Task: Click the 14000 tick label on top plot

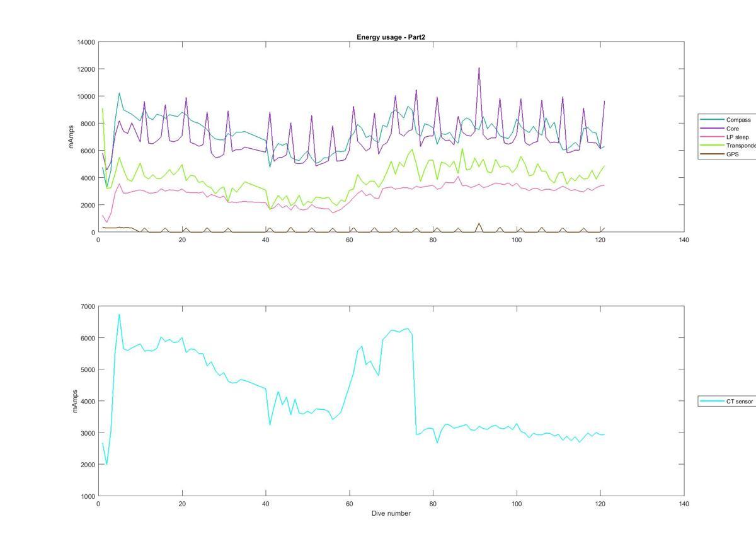Action: coord(86,42)
